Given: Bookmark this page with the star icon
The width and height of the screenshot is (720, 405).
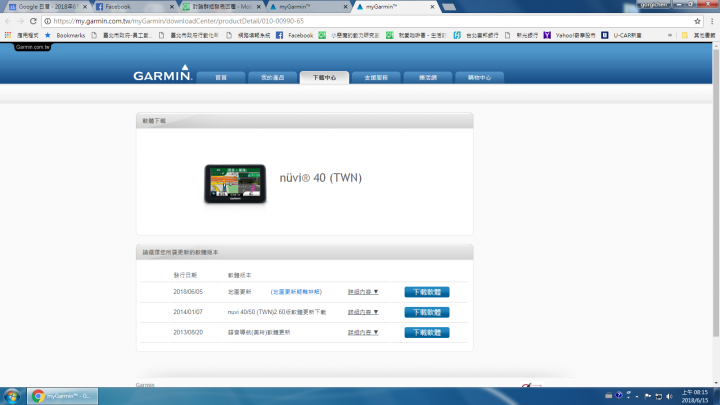Looking at the screenshot, I should [x=697, y=21].
